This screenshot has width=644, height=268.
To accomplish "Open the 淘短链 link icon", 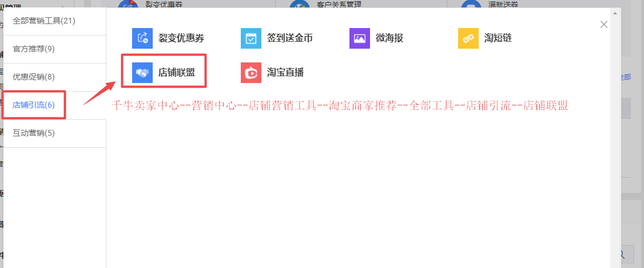I will coord(468,38).
